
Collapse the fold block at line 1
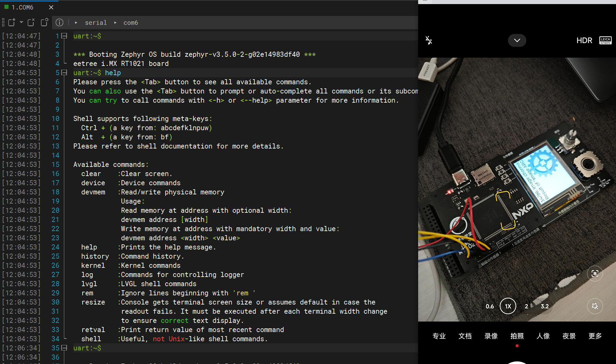click(64, 36)
